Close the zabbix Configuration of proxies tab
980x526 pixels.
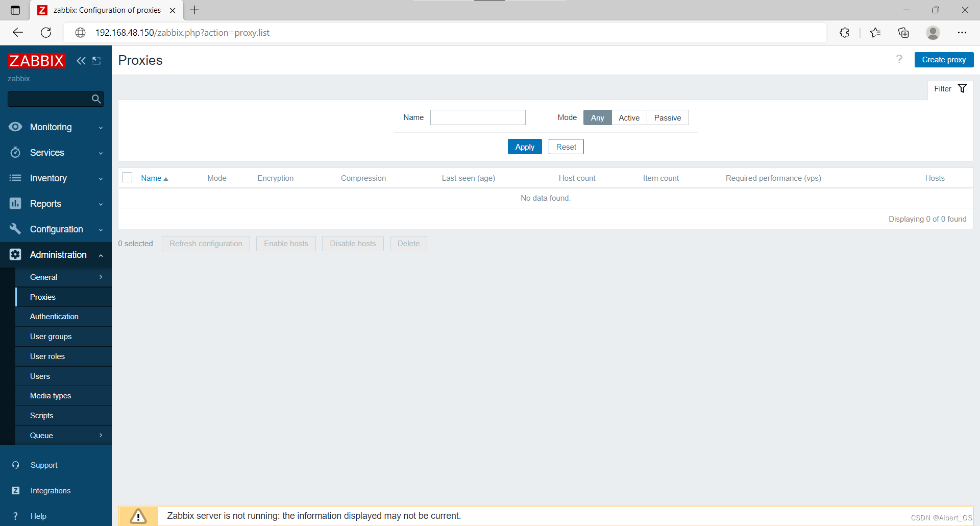tap(173, 10)
